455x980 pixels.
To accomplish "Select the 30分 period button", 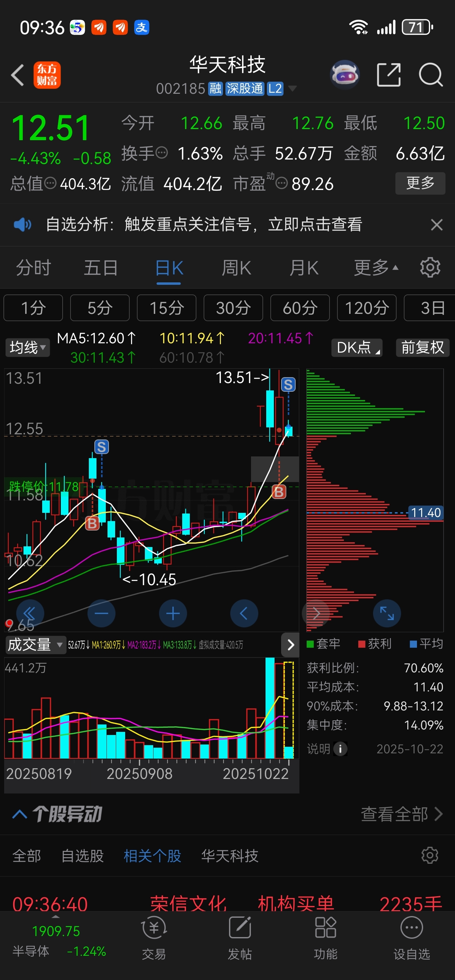I will (x=233, y=308).
